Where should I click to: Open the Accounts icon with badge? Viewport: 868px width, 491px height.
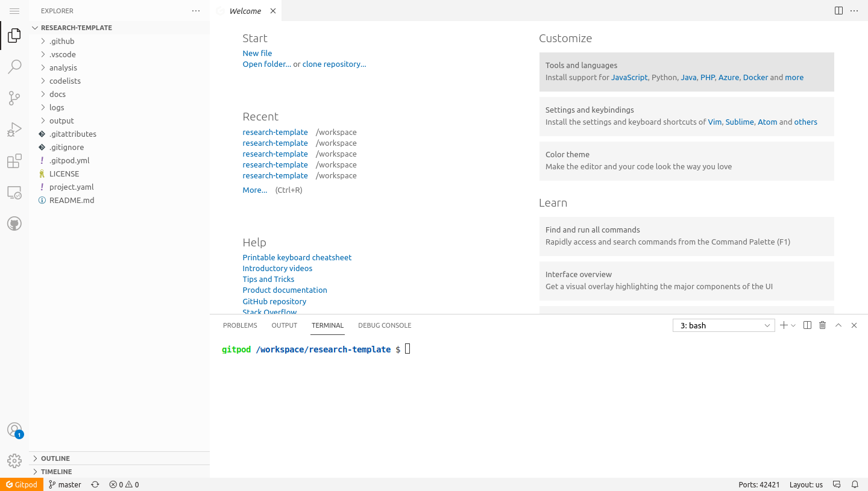(14, 430)
